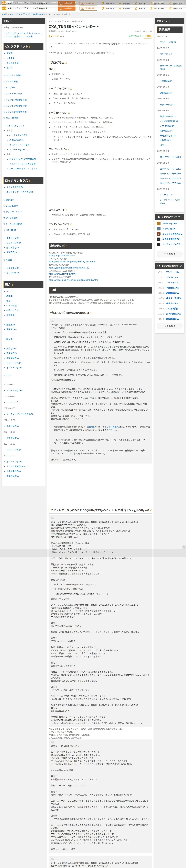
Task: Click edit pencil next to トークセッション
Action: click(x=69, y=113)
